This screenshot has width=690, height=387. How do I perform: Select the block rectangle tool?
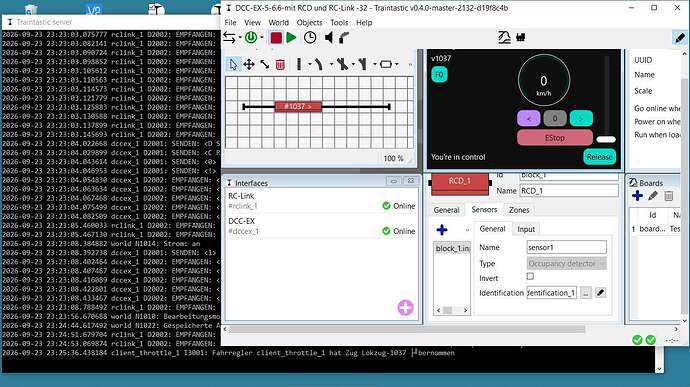point(385,65)
